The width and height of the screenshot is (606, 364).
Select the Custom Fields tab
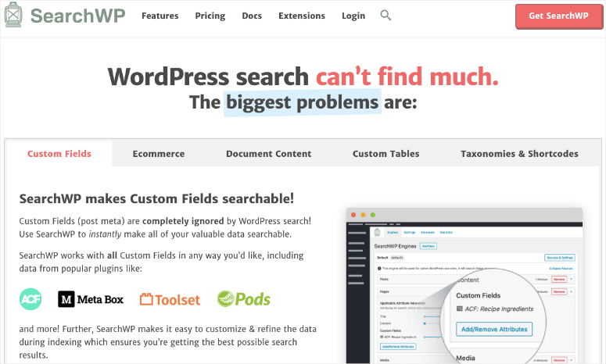click(59, 154)
